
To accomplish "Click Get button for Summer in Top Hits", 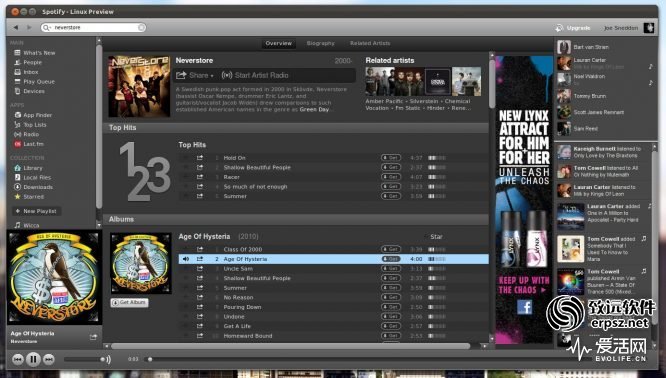I will click(391, 196).
